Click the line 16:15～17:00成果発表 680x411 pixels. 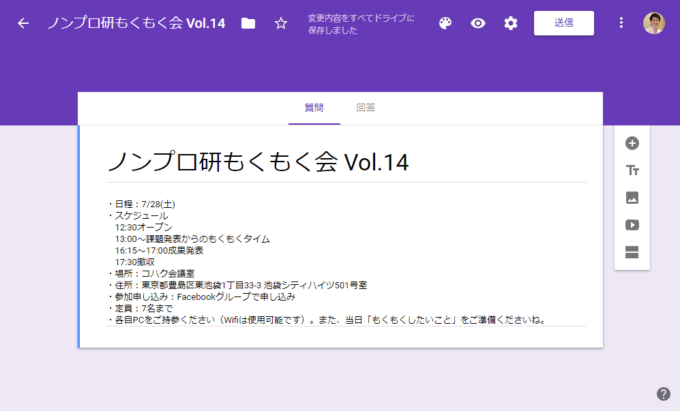(159, 251)
